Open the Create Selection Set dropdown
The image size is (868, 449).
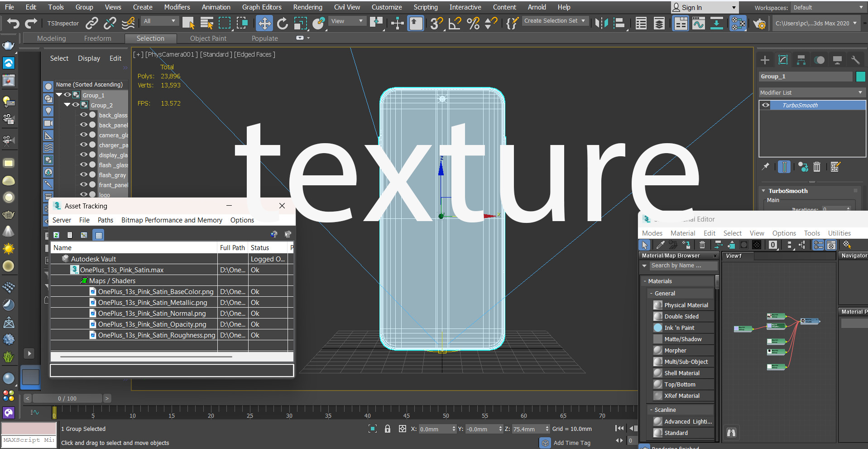555,21
